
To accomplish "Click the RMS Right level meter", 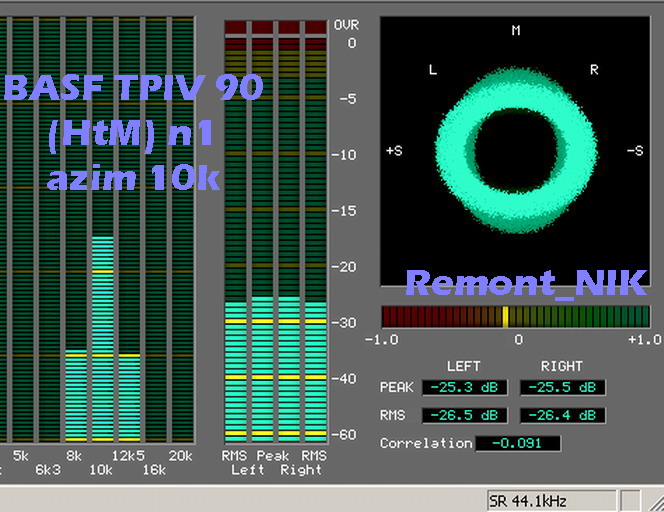I will 314,370.
